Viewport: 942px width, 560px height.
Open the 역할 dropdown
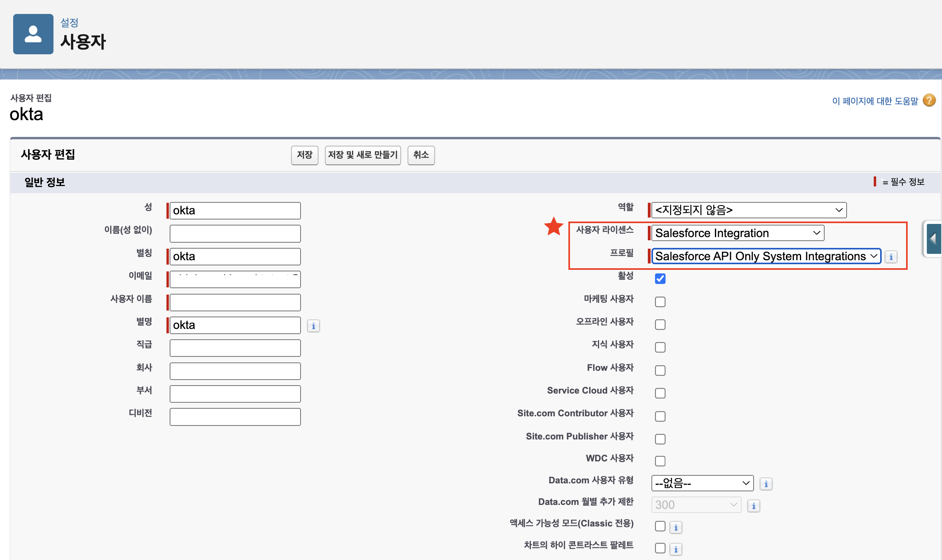[x=748, y=210]
